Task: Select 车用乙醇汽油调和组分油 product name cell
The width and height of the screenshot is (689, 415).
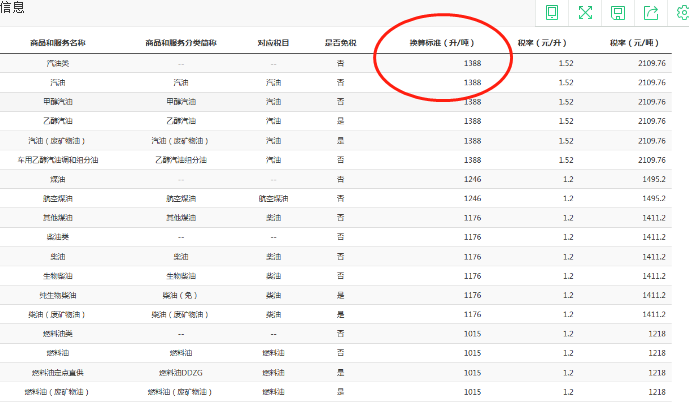Action: tap(58, 159)
